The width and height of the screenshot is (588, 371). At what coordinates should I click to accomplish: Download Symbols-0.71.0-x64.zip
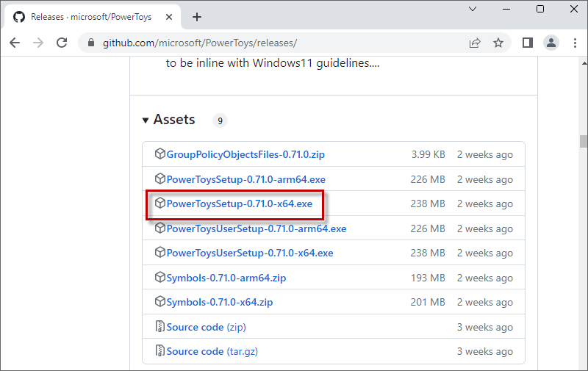[x=220, y=302]
